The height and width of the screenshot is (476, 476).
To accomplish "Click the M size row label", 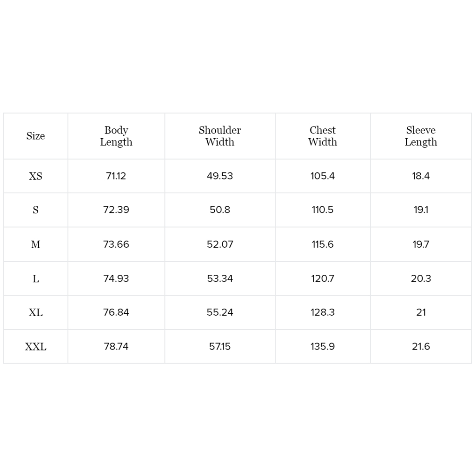I will (35, 245).
